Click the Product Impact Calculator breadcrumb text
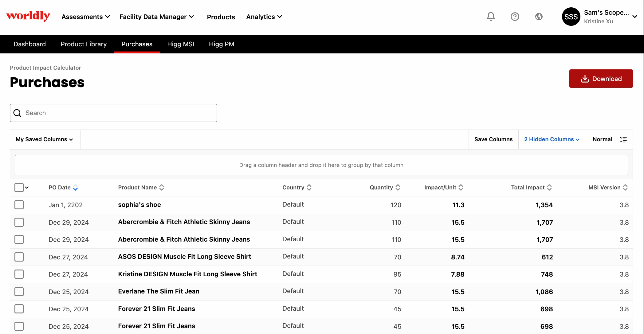 [x=45, y=68]
